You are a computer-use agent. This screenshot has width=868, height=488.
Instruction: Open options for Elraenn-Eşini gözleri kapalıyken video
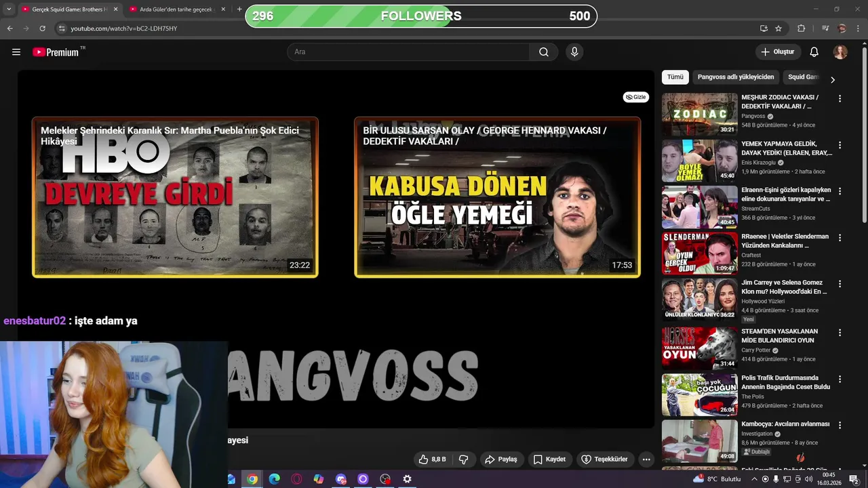840,191
